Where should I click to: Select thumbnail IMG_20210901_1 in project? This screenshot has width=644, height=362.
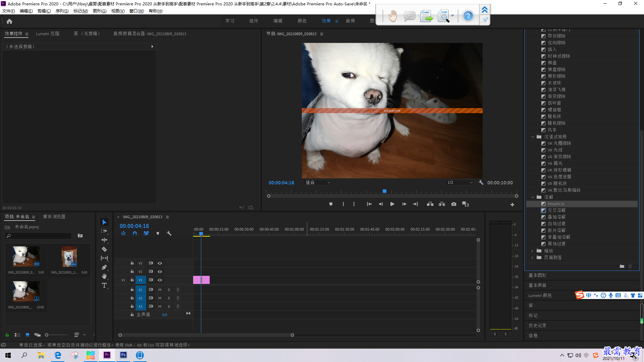click(x=69, y=257)
